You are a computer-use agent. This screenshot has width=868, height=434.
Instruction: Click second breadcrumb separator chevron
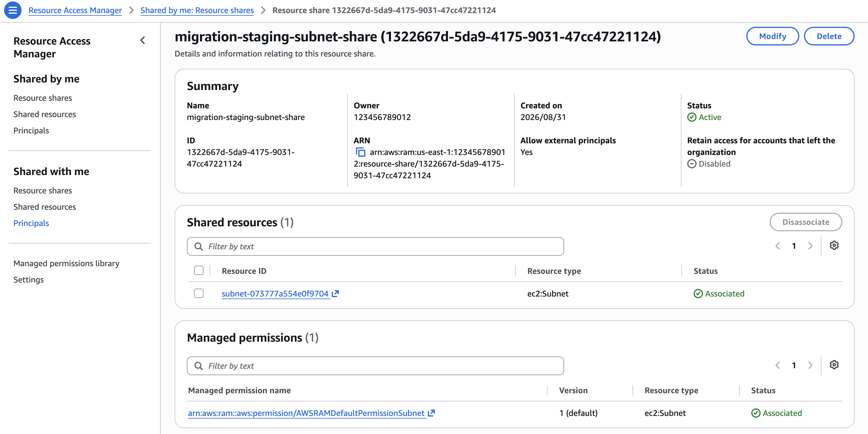[263, 10]
